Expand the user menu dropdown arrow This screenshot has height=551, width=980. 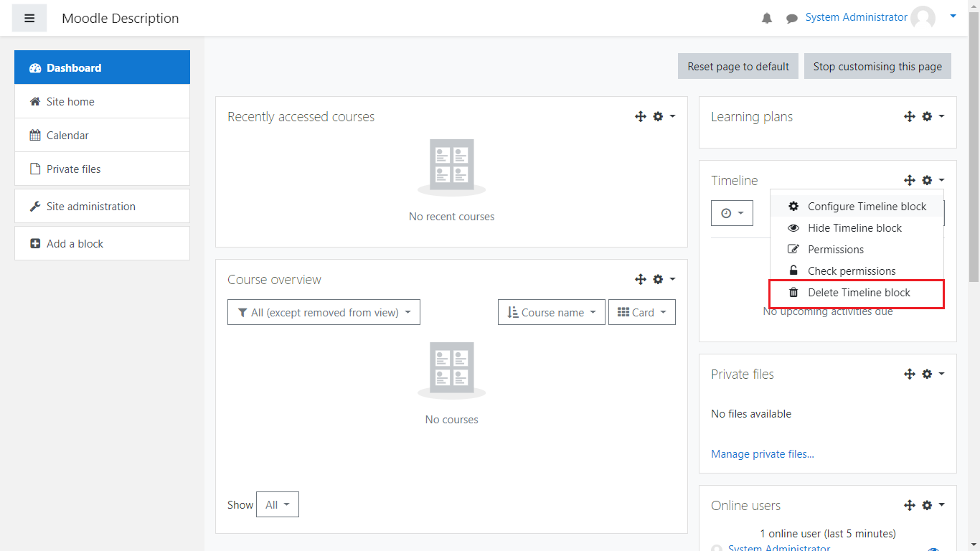coord(953,16)
